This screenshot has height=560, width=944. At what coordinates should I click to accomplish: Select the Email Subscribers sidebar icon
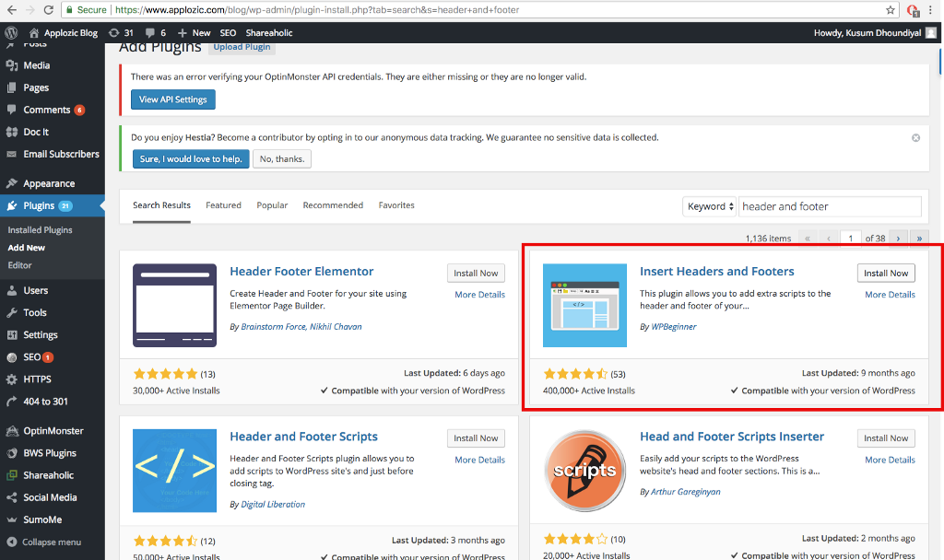[x=12, y=154]
